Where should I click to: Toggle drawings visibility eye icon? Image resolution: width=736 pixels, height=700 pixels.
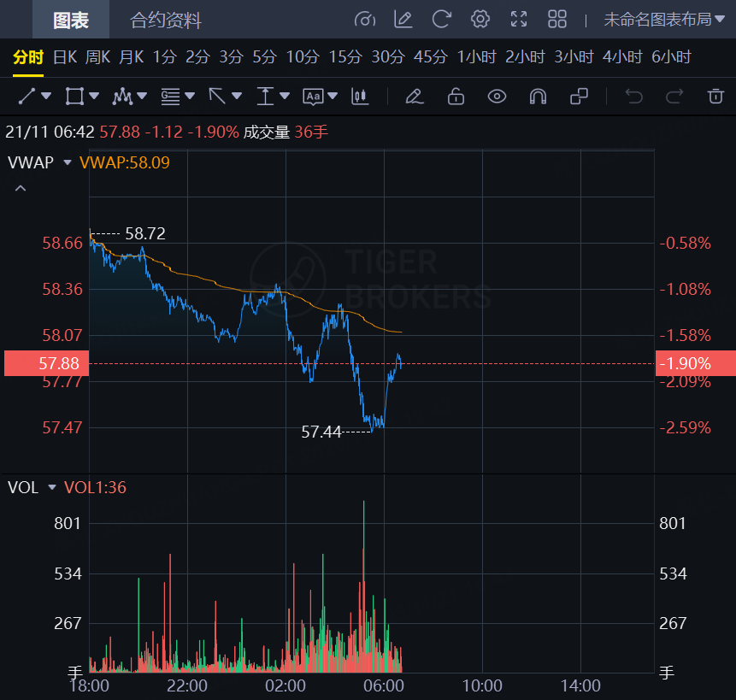[497, 96]
